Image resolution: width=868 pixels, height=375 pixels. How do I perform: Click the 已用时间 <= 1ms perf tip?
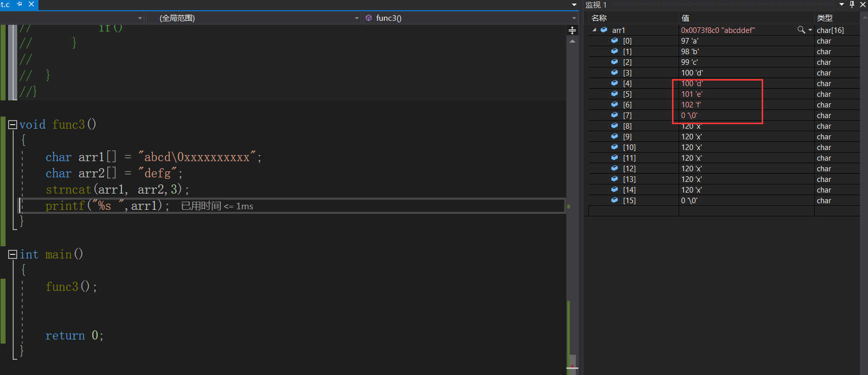coord(217,206)
